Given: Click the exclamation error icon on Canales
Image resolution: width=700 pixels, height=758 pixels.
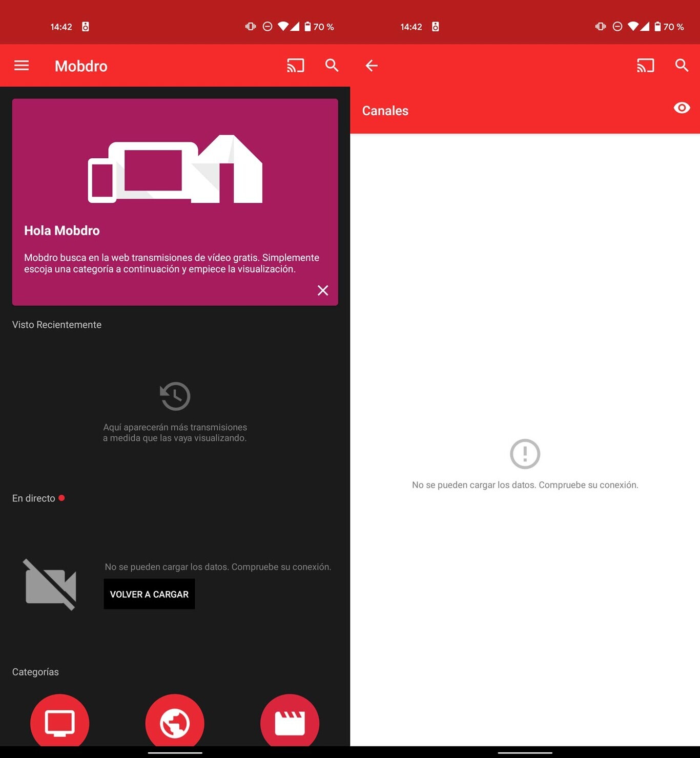Looking at the screenshot, I should pos(525,454).
